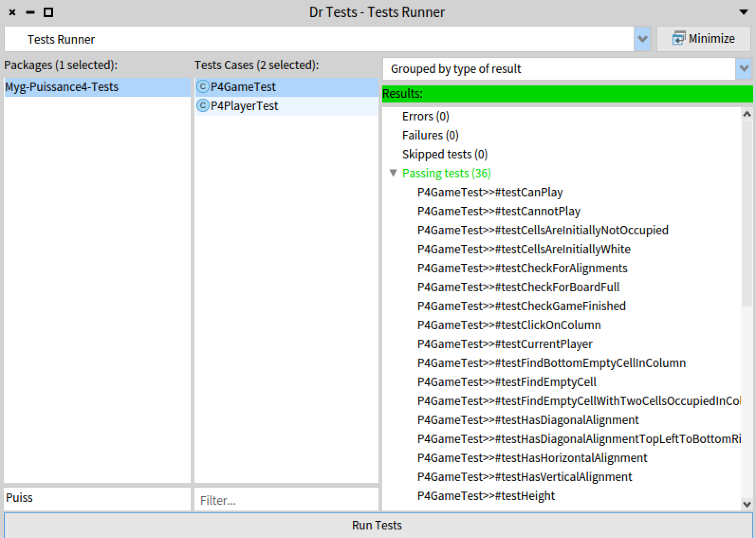Select the P4PlayerTest test case
Screen dimensions: 756x538
[244, 106]
